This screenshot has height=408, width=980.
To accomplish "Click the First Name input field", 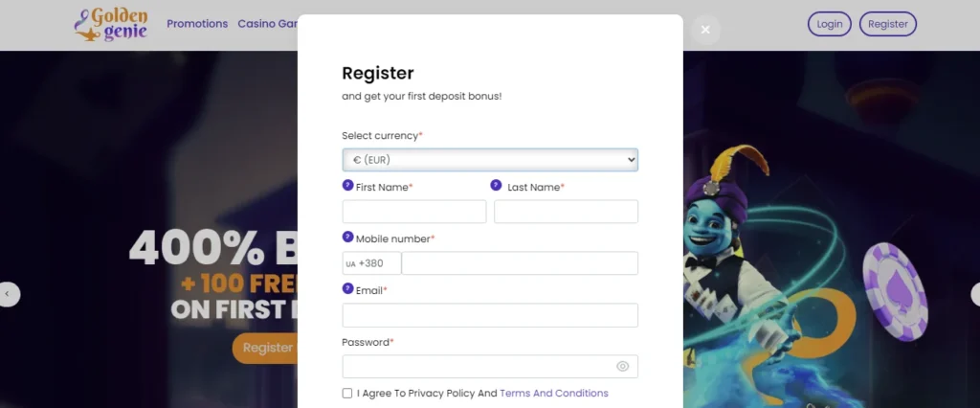I will point(414,212).
